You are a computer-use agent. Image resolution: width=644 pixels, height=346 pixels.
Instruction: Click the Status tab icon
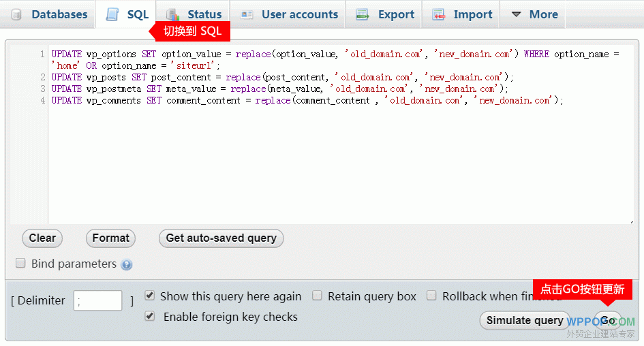[x=173, y=14]
